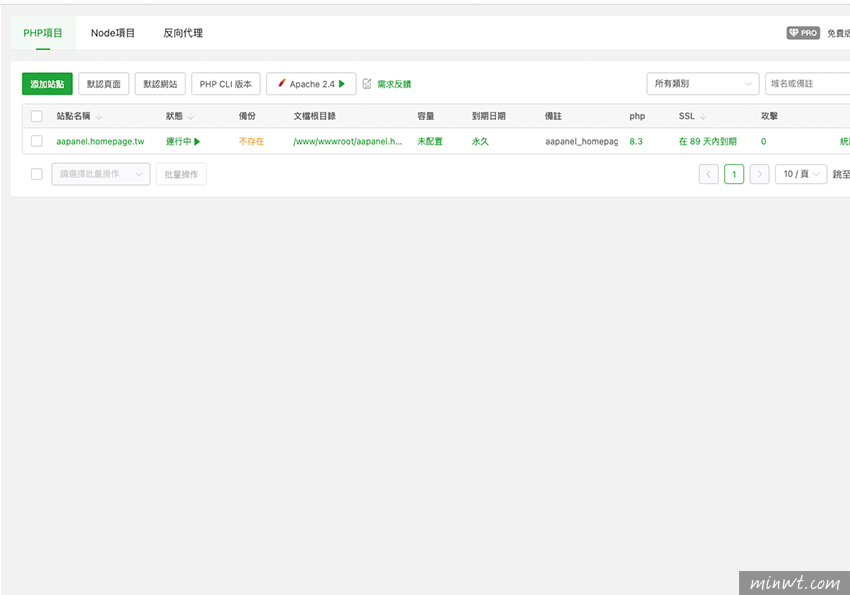Edit the aapanel_homepag remark field
Viewport: 850px width, 595px height.
(x=581, y=141)
